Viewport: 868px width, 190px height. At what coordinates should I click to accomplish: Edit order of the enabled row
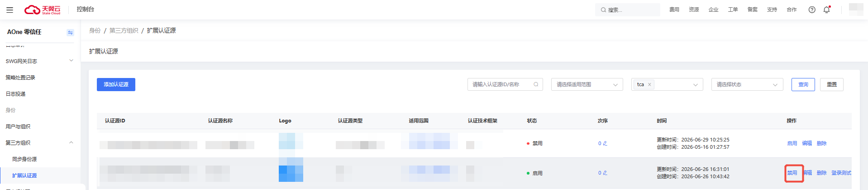click(x=605, y=173)
